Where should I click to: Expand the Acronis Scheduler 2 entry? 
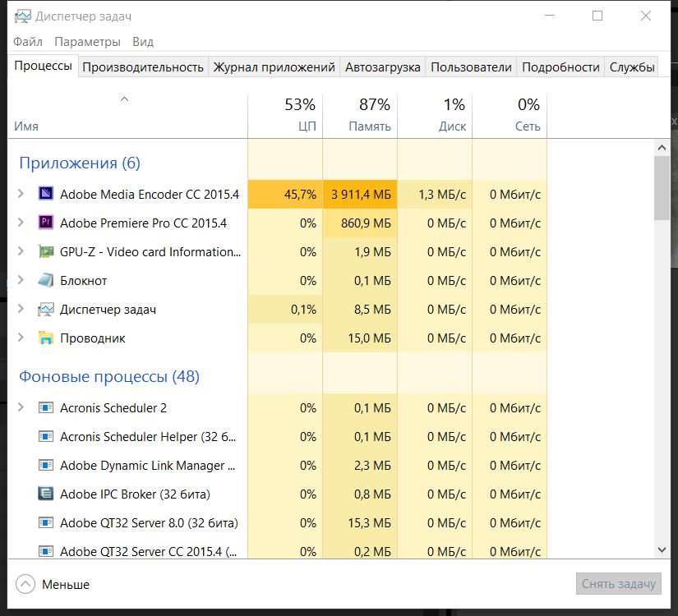pyautogui.click(x=21, y=408)
